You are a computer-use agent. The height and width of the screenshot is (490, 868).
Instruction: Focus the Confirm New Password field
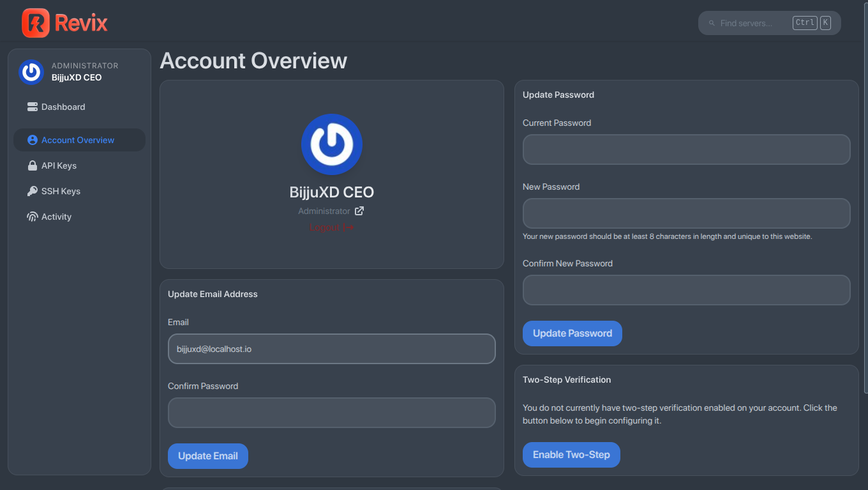(687, 290)
